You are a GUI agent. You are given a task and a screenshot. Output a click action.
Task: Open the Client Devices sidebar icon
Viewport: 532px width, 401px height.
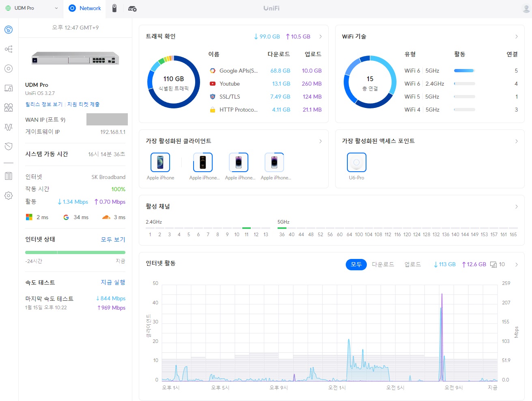(x=9, y=88)
